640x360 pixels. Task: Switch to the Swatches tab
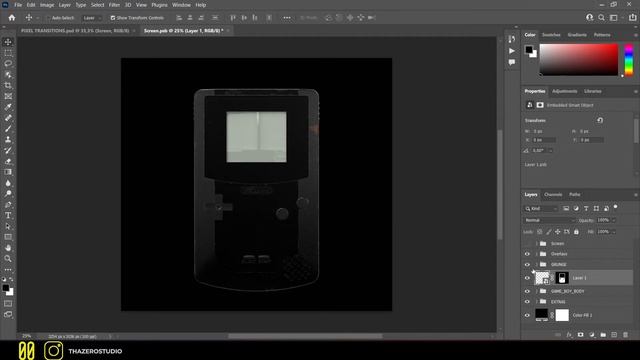[x=551, y=35]
